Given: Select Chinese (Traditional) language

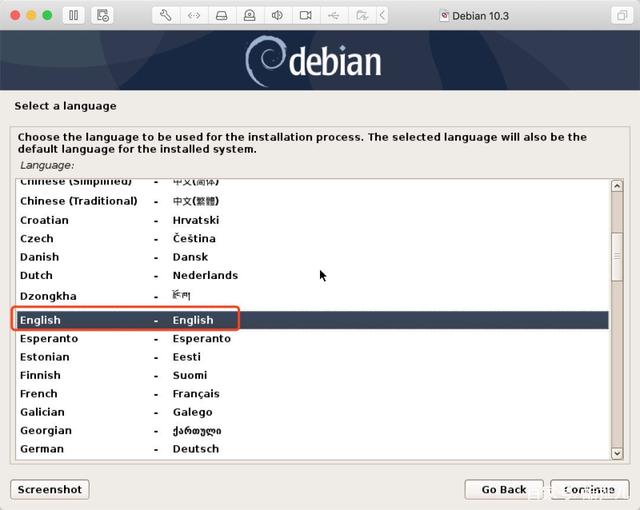Looking at the screenshot, I should pyautogui.click(x=312, y=201).
